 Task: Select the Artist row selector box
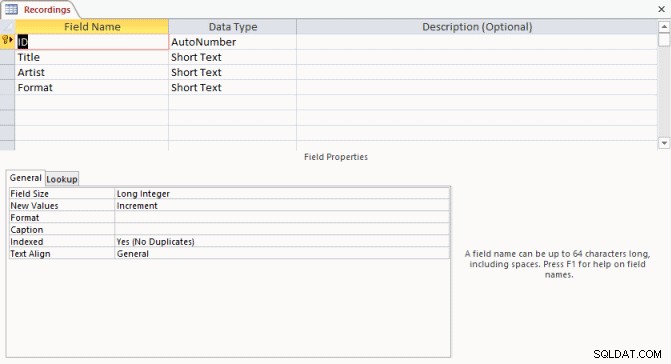[7, 72]
